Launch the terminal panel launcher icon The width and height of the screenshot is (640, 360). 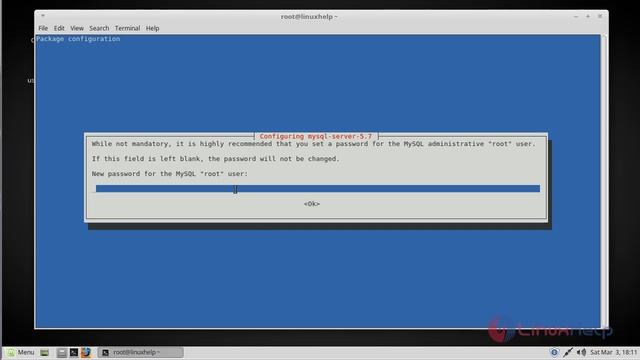coord(74,352)
